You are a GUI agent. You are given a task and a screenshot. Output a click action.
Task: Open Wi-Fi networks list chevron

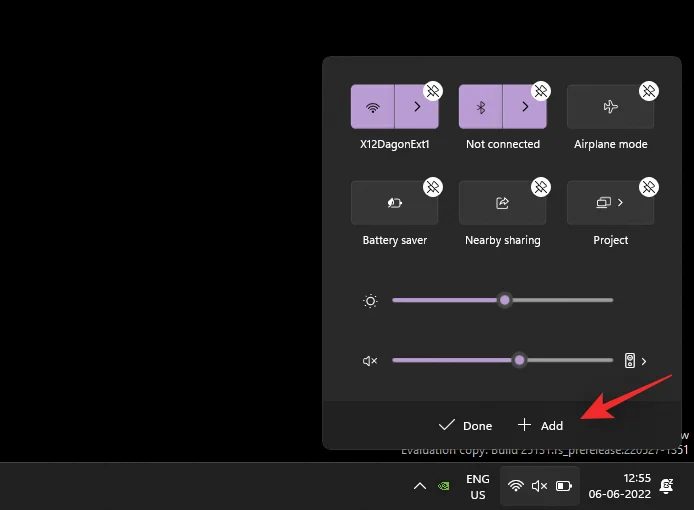pyautogui.click(x=417, y=107)
